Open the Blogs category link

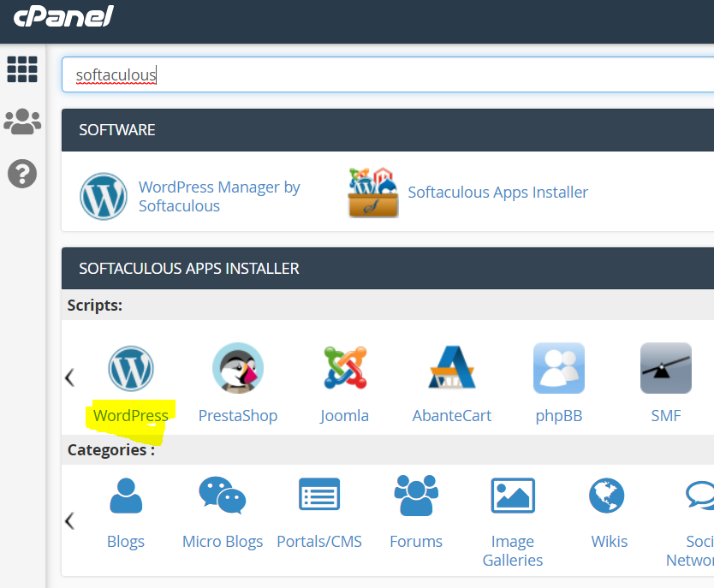[x=126, y=542]
